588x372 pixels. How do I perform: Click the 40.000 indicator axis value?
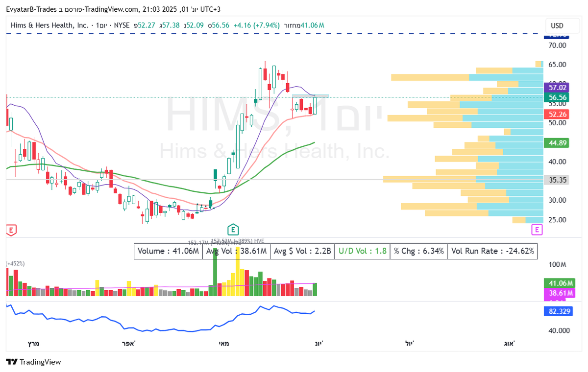point(558,330)
